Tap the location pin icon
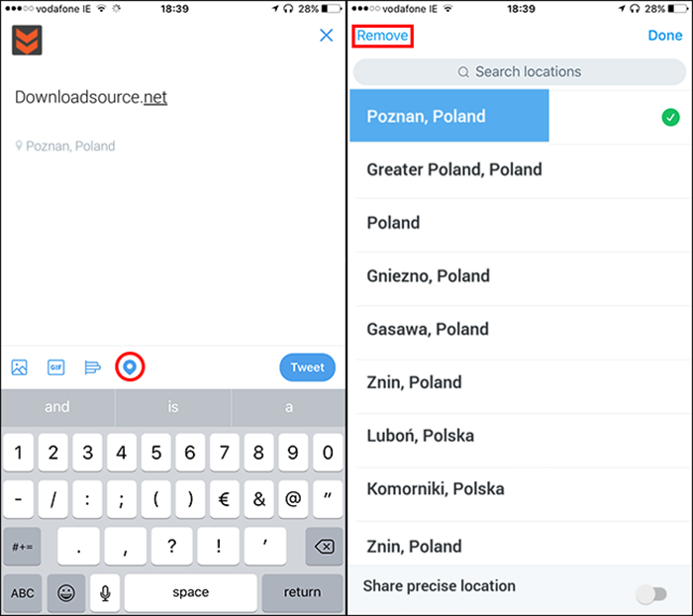 pos(130,366)
